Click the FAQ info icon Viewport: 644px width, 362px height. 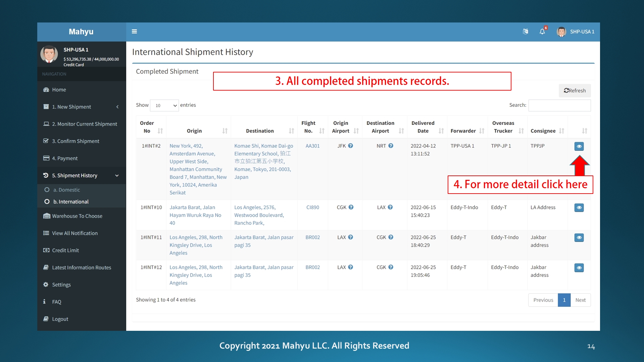point(44,302)
